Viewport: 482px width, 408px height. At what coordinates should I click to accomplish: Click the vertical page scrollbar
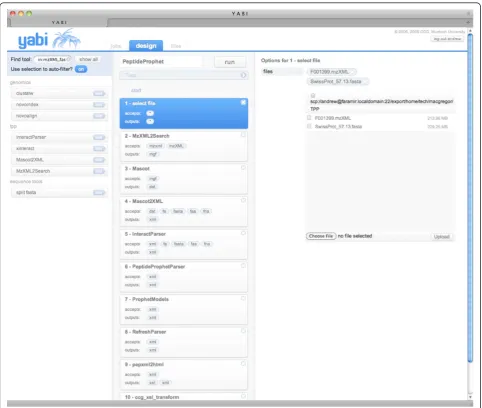pyautogui.click(x=470, y=198)
